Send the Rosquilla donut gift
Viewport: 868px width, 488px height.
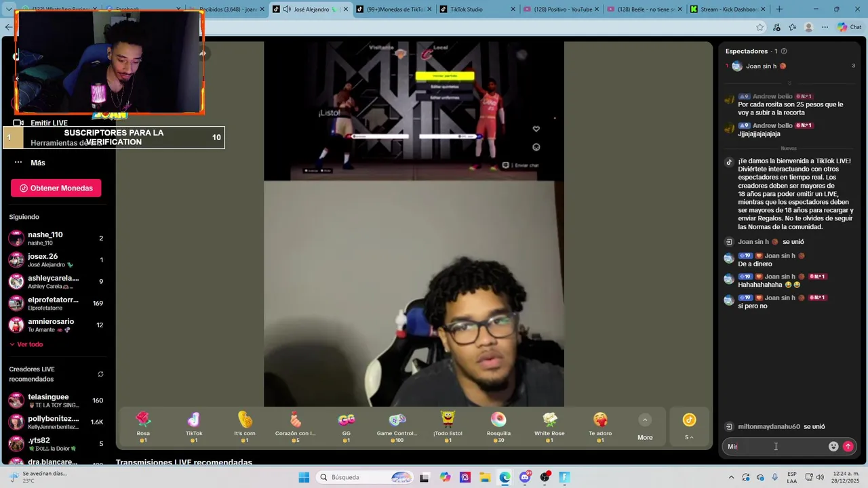(498, 427)
